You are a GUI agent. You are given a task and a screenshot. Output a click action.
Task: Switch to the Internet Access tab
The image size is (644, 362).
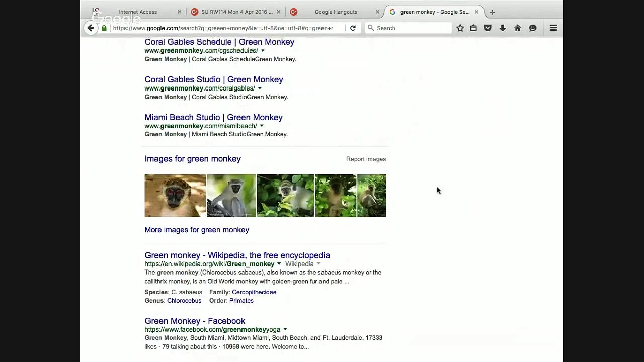[137, 12]
